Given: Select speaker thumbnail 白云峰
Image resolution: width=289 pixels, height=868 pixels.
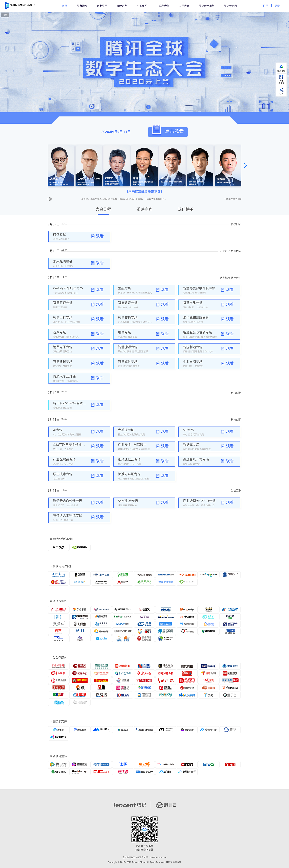Looking at the screenshot, I should [x=228, y=165].
